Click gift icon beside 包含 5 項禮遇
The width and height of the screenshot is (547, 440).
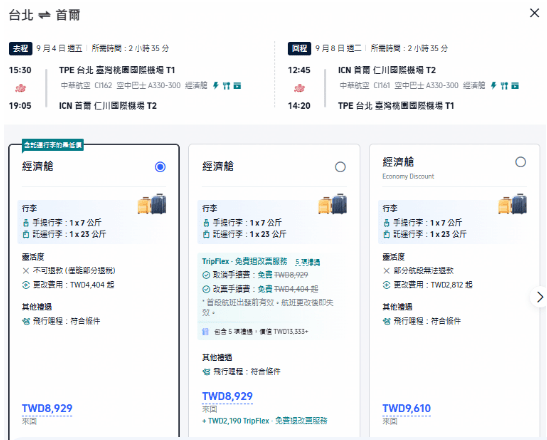(206, 331)
